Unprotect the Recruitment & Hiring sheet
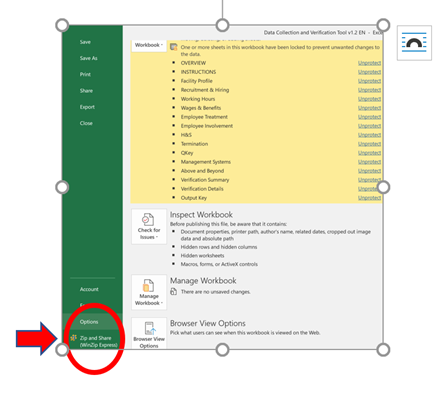 point(369,90)
